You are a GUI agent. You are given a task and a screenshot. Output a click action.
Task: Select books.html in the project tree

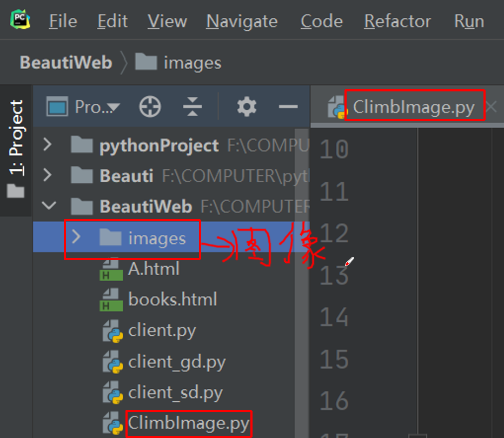coord(172,300)
